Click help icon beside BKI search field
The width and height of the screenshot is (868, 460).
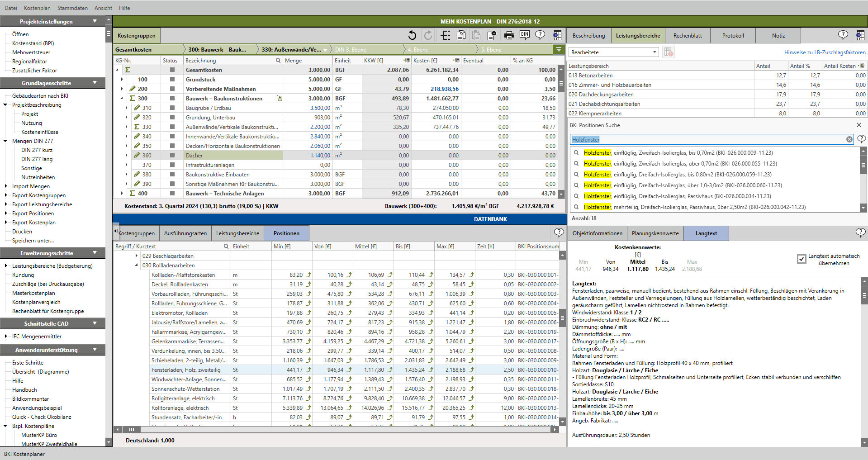(862, 139)
